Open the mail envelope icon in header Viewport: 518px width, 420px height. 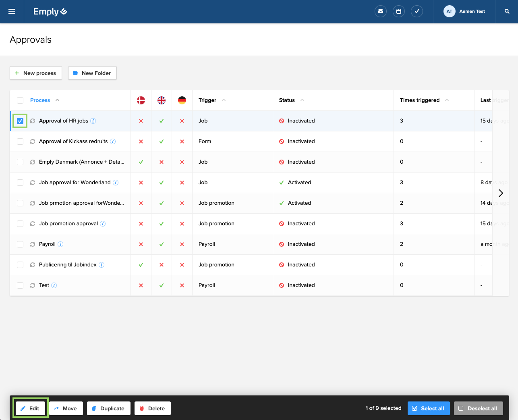coord(381,11)
